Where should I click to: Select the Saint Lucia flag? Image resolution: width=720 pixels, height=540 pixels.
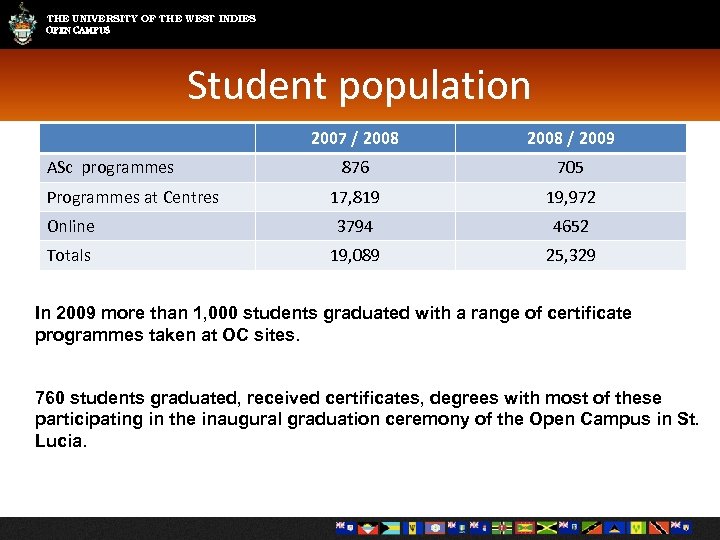[614, 529]
